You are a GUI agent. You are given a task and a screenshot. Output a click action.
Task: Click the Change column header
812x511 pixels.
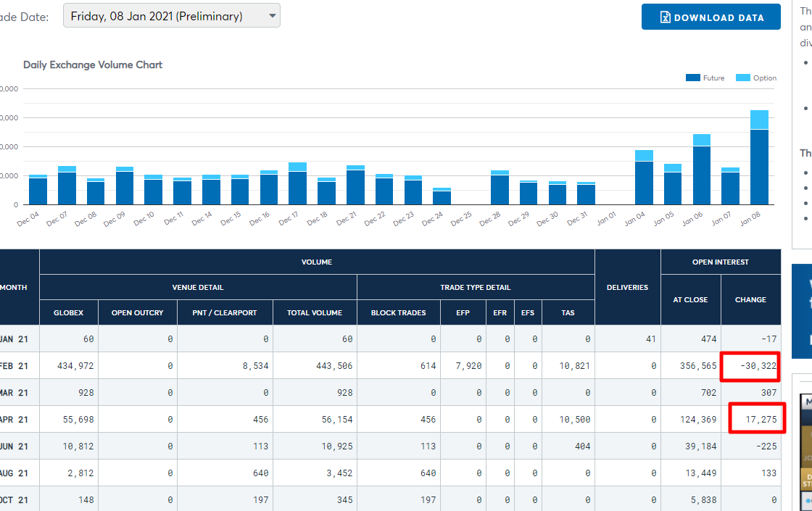point(750,300)
